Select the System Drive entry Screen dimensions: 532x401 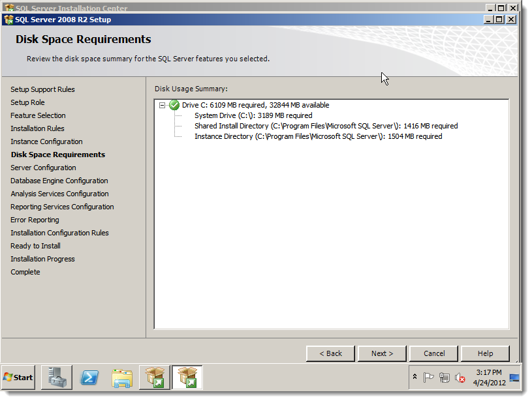click(253, 115)
